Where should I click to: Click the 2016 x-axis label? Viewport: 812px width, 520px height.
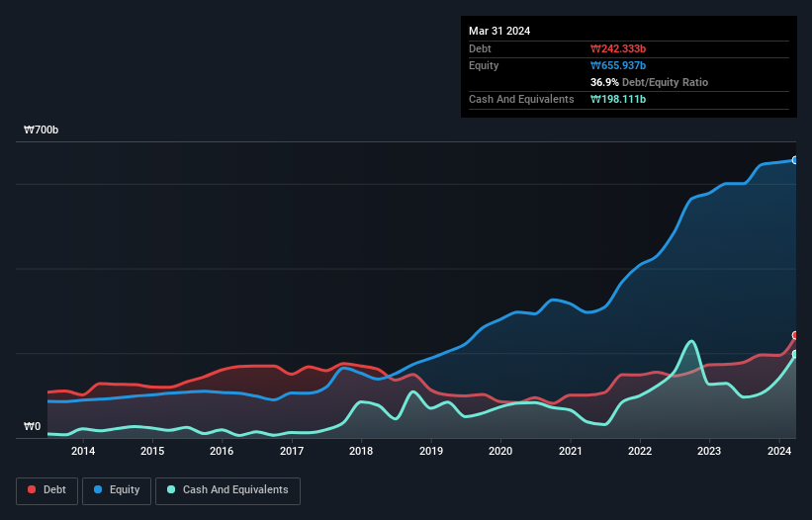(222, 451)
